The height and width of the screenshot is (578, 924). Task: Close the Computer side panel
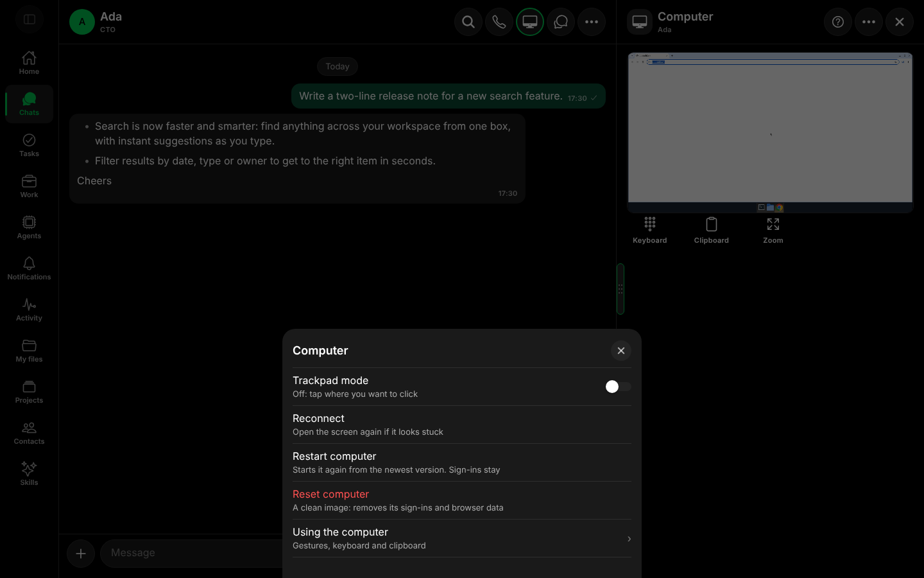[x=900, y=22]
